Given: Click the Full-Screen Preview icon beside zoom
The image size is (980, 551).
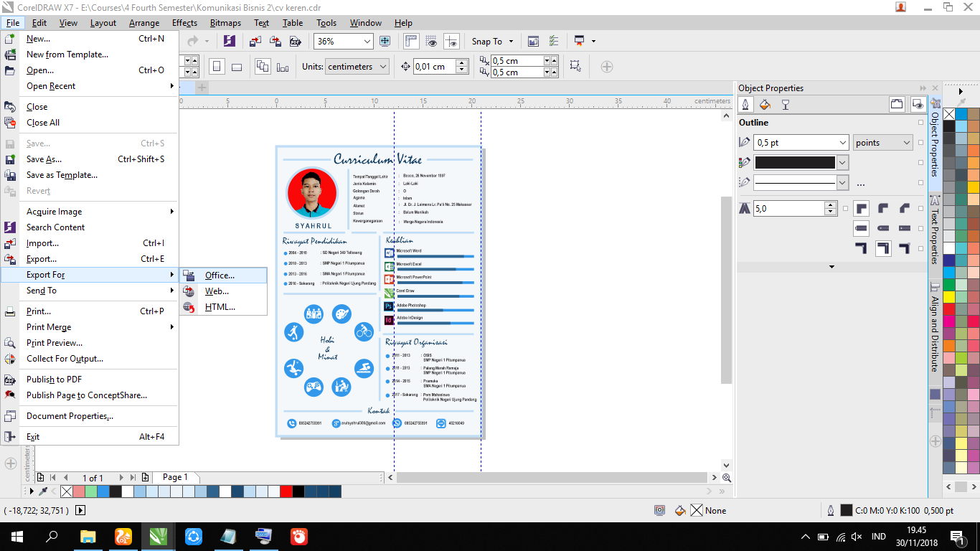Looking at the screenshot, I should [385, 42].
